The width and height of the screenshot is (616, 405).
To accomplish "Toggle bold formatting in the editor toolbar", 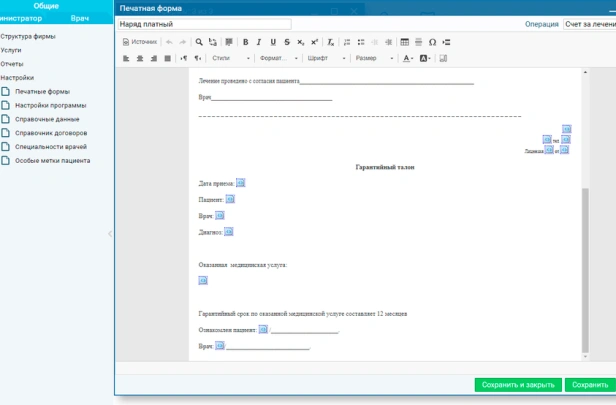I will tap(245, 42).
